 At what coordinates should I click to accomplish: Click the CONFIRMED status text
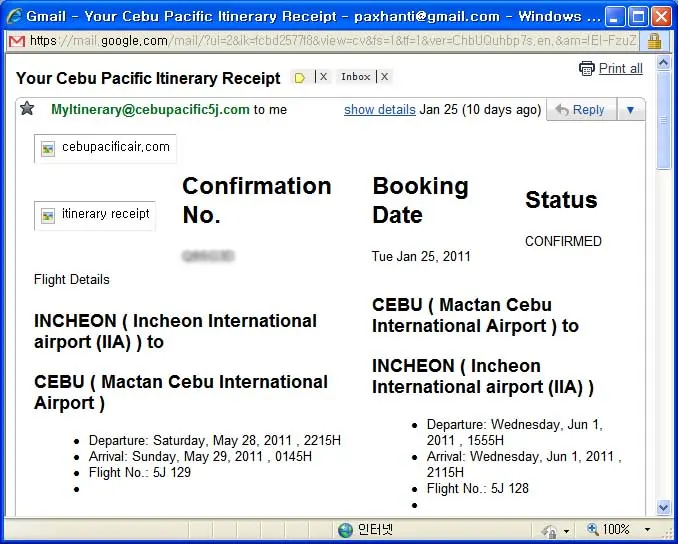click(563, 241)
